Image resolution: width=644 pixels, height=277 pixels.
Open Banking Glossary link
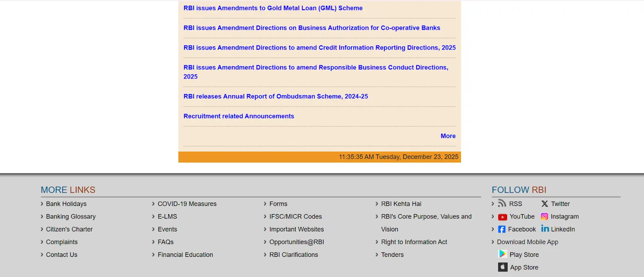71,217
